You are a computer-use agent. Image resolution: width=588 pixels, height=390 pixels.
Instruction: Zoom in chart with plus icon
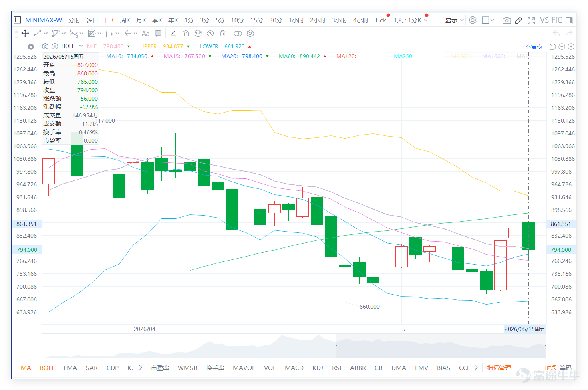click(571, 47)
